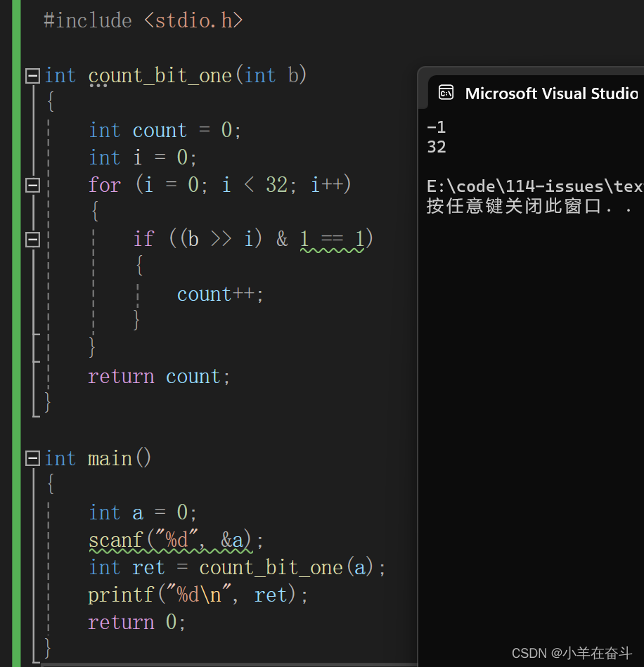Collapse the for loop code block
Screen dimensions: 644x667
click(x=32, y=185)
